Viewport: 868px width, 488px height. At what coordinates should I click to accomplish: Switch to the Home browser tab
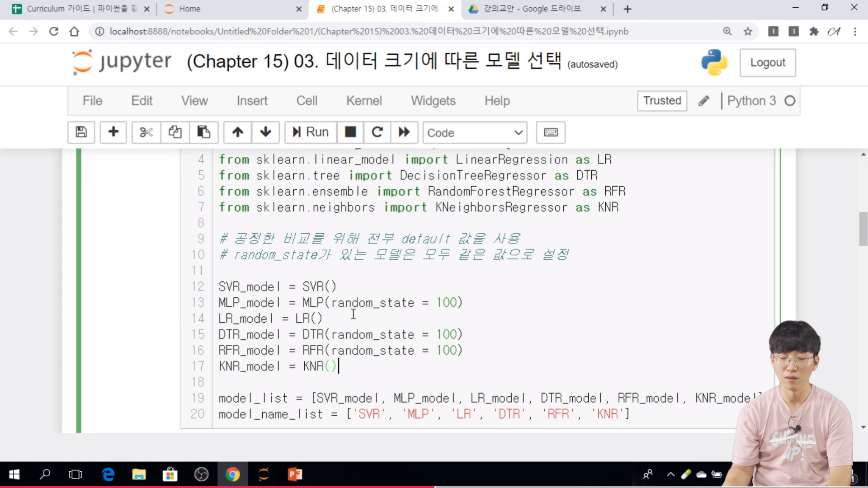pyautogui.click(x=189, y=9)
